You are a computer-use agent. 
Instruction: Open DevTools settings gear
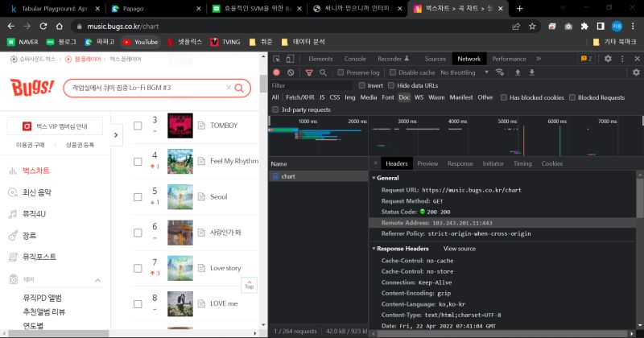608,59
